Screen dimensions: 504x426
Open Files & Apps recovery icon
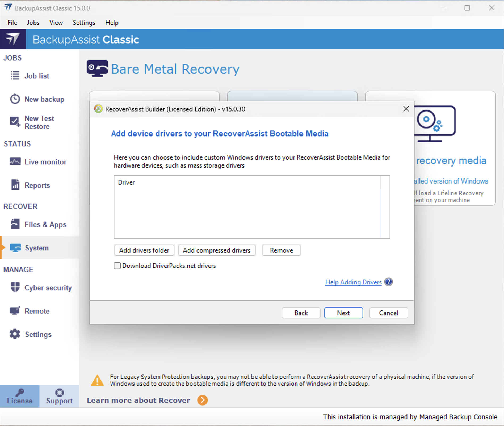click(x=15, y=224)
